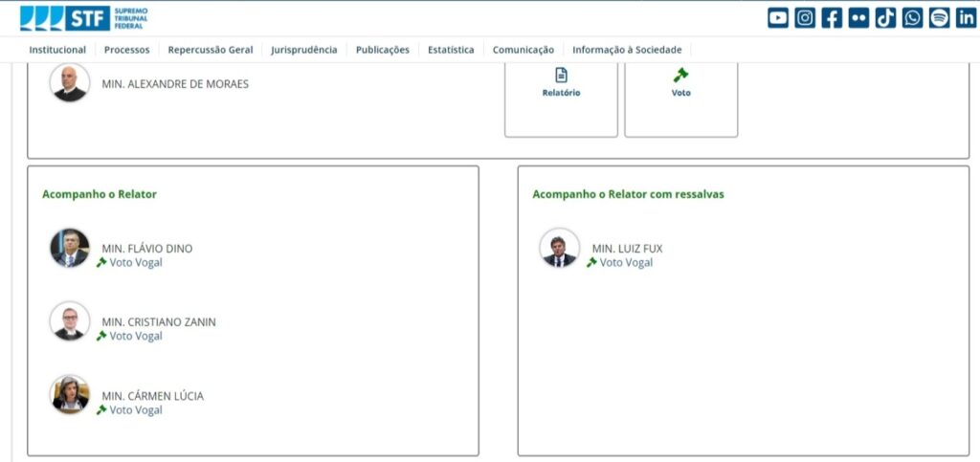The width and height of the screenshot is (980, 462).
Task: Select the name MIN. FLÁVIO DINO
Action: (146, 249)
